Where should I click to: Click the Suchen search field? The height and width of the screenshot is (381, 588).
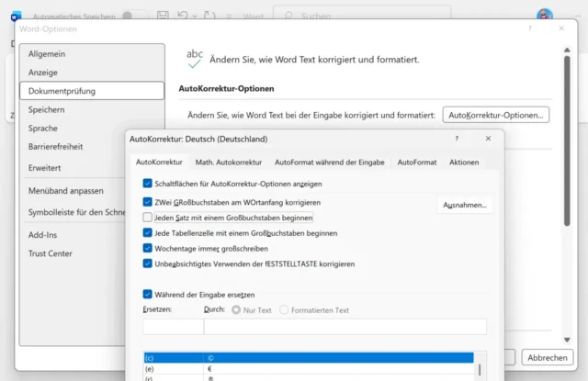point(362,15)
